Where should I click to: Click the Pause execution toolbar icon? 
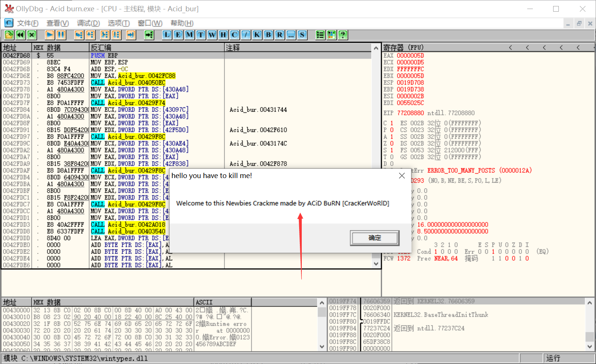point(61,35)
